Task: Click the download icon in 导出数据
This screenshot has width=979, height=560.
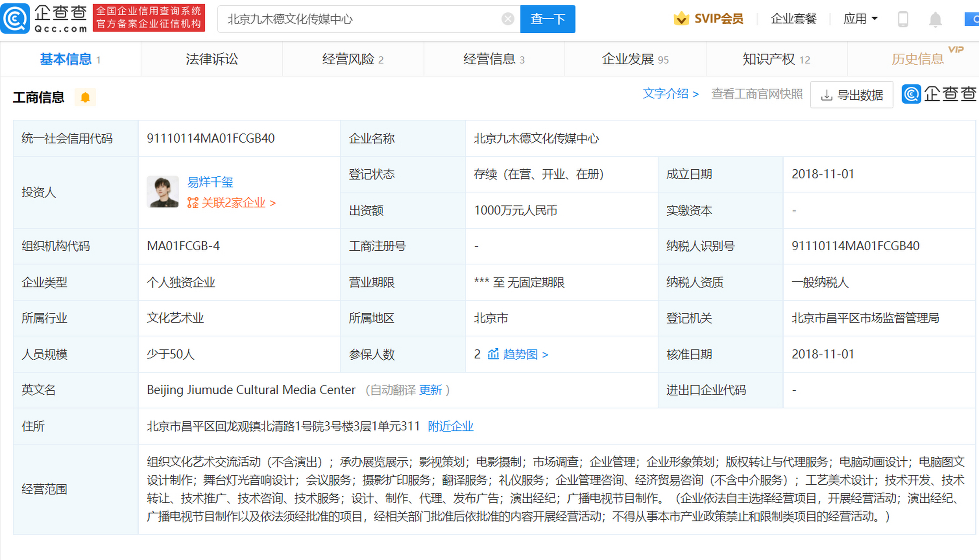Action: (x=826, y=95)
